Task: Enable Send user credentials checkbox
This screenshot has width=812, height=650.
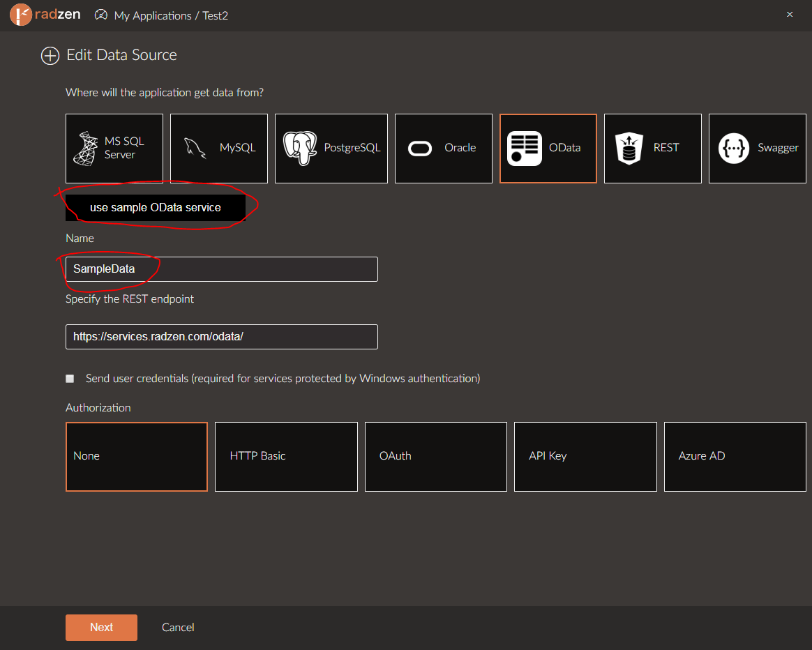Action: point(70,379)
